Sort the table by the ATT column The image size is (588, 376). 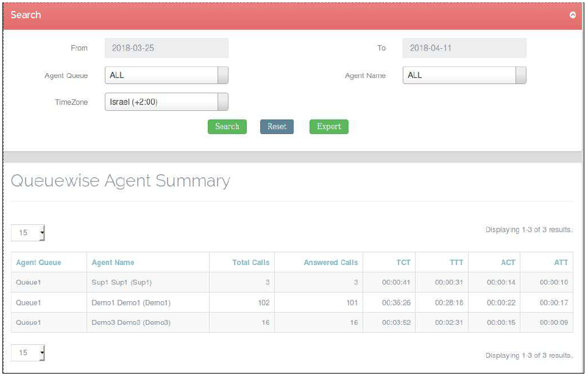click(562, 262)
